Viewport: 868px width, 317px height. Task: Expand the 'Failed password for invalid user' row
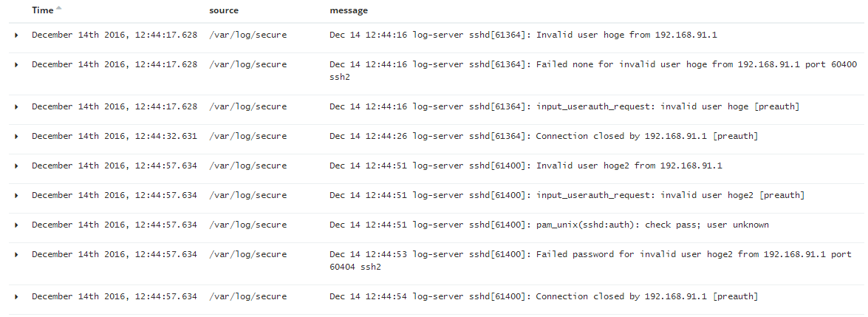[x=17, y=254]
